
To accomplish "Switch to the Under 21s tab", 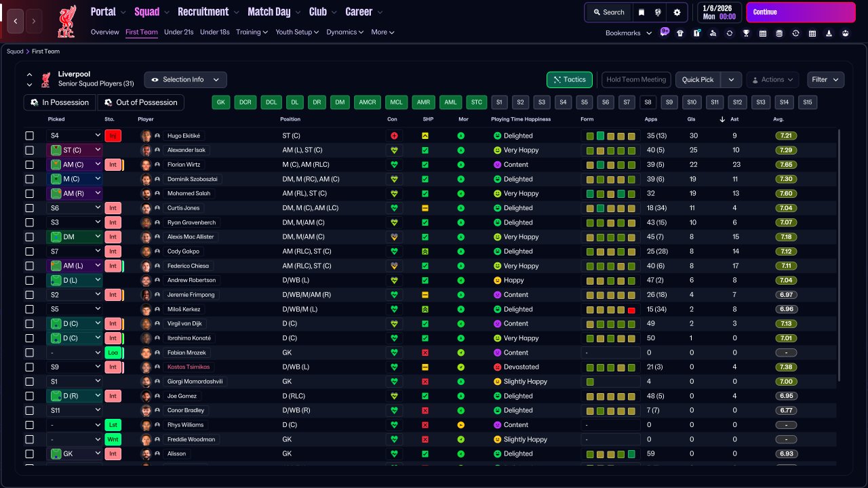I will click(x=179, y=32).
